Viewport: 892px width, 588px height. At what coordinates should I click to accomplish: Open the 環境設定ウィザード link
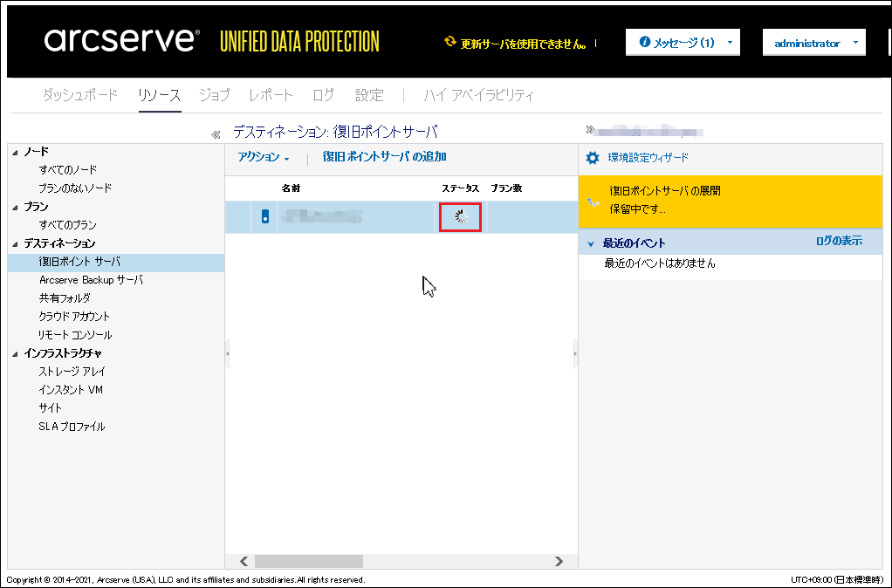pyautogui.click(x=648, y=158)
